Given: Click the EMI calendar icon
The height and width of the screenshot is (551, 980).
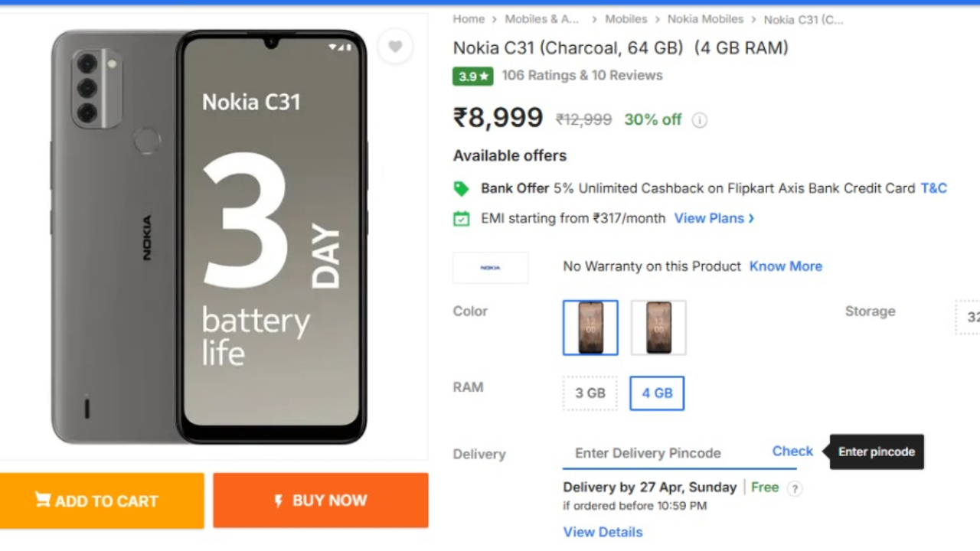Looking at the screenshot, I should [461, 219].
